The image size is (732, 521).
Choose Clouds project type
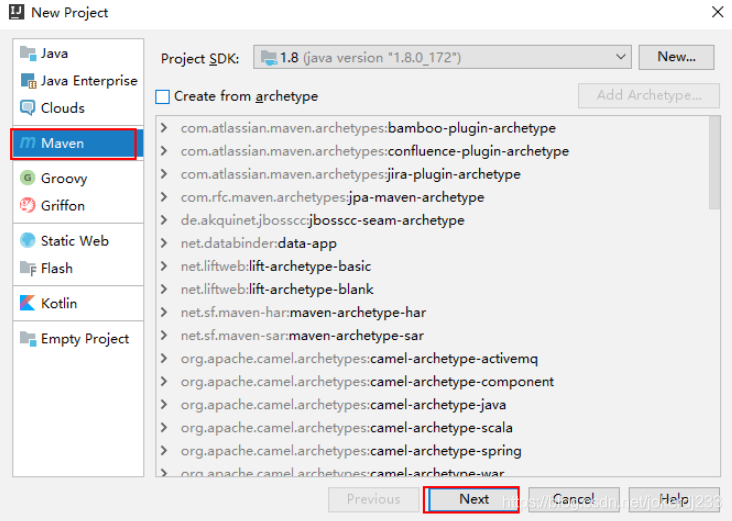tap(78, 108)
